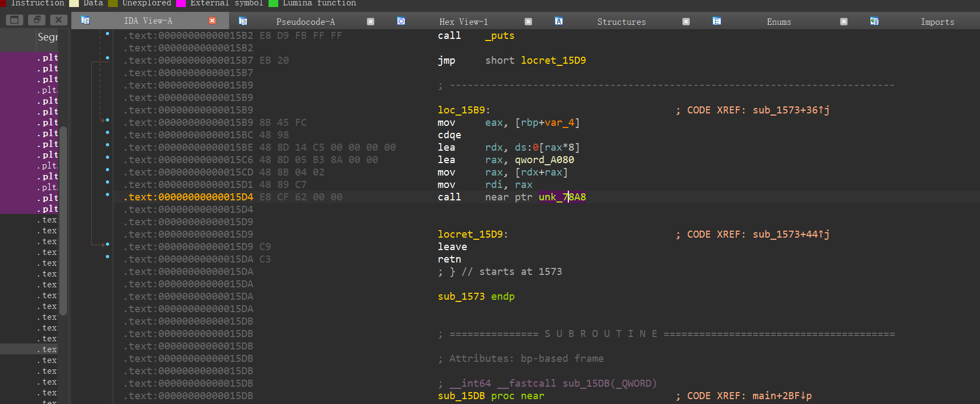Toggle breakpoint dot on leave instruction line
980x404 pixels.
(108, 244)
